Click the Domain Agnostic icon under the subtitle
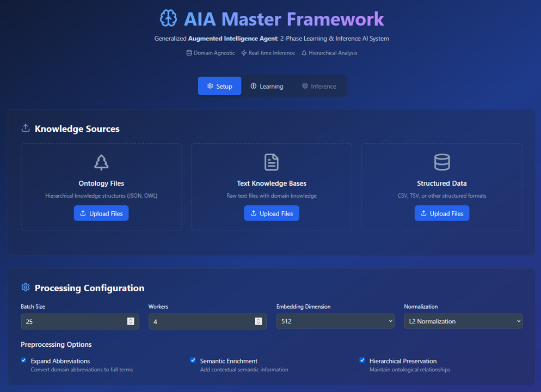The width and height of the screenshot is (541, 392). pyautogui.click(x=188, y=53)
